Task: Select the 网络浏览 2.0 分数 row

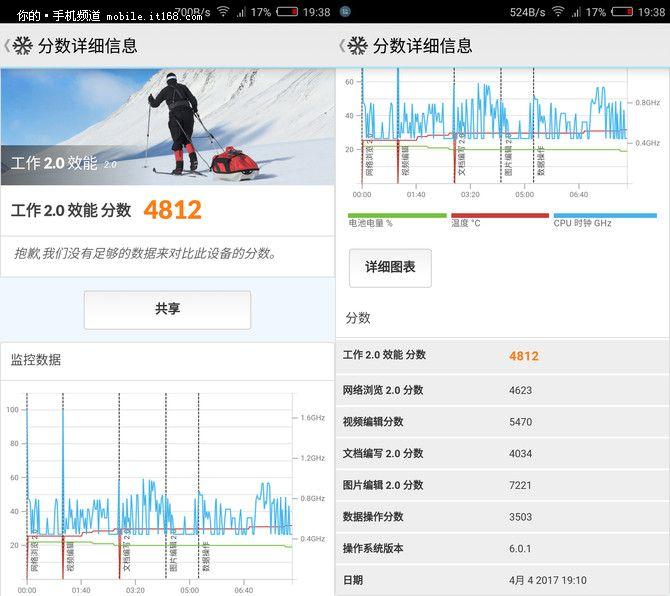Action: [x=502, y=390]
